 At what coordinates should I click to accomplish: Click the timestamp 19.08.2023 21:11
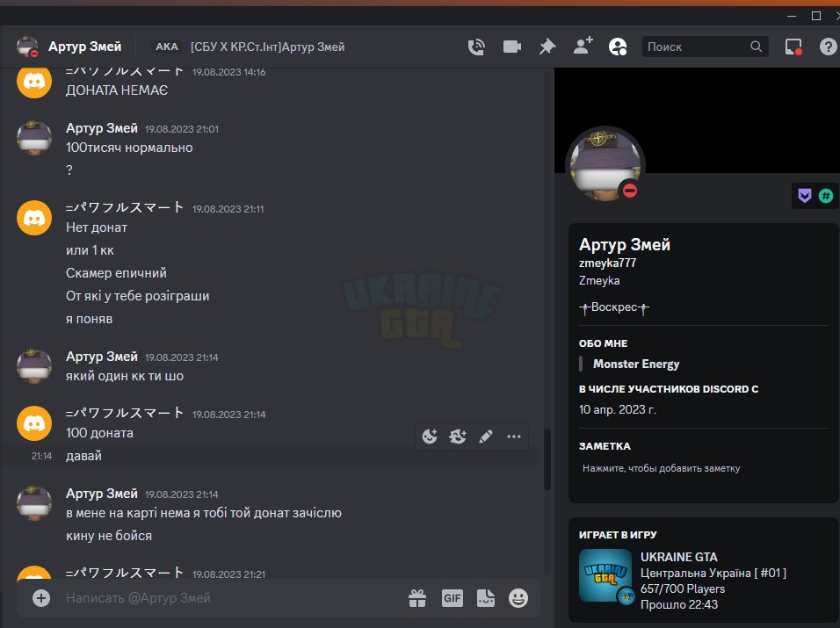tap(228, 209)
